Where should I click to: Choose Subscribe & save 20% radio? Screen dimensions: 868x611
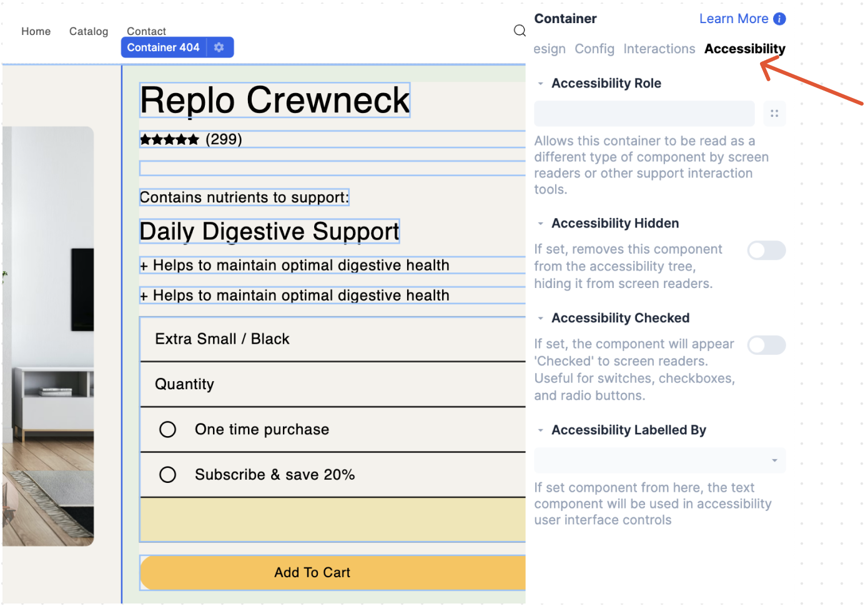[x=167, y=475]
